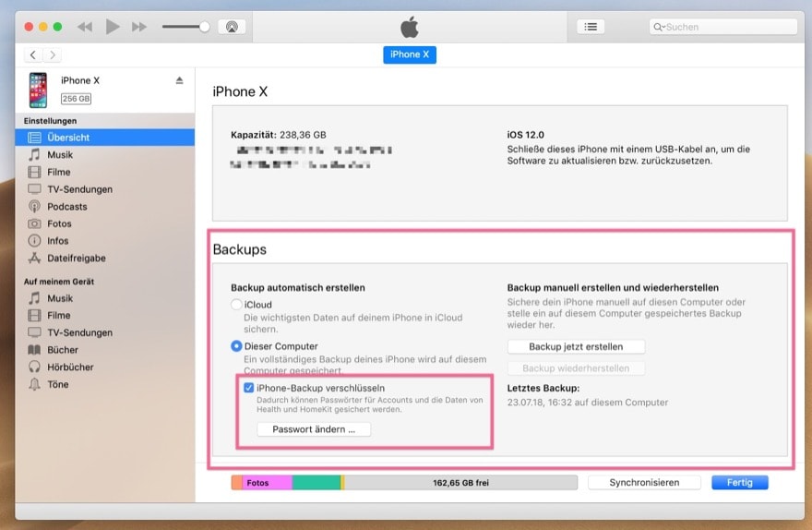Open Musik under Auf meinem Gerät

tap(105, 298)
